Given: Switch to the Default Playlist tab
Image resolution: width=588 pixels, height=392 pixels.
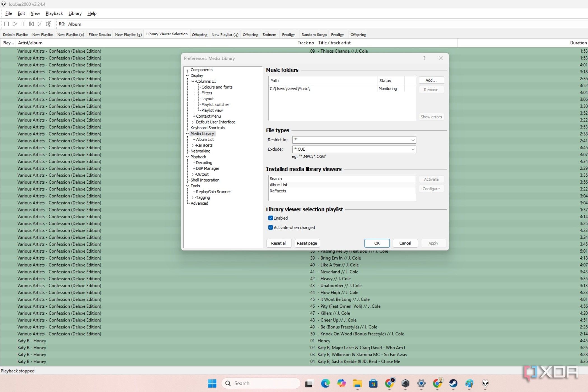Looking at the screenshot, I should coord(15,35).
